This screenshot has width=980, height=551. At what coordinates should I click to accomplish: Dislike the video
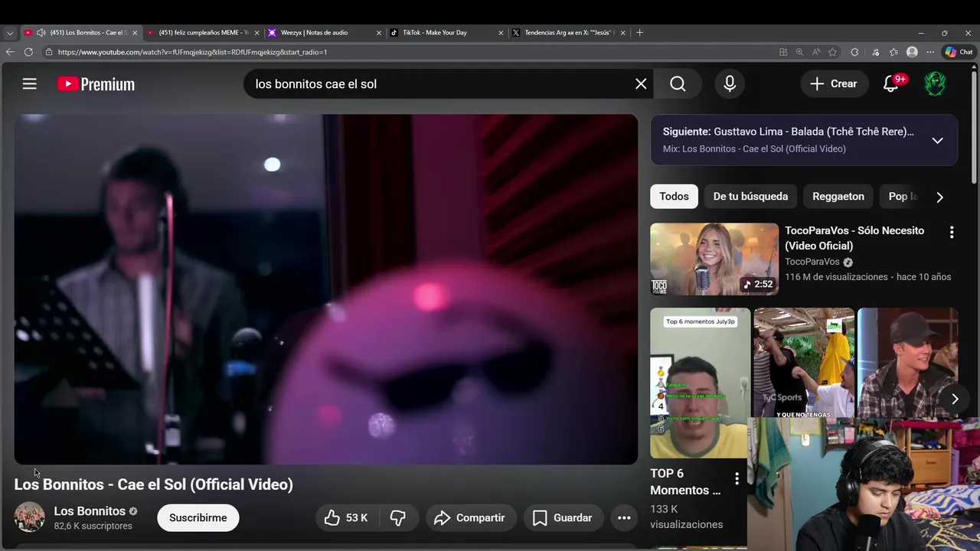click(x=398, y=518)
